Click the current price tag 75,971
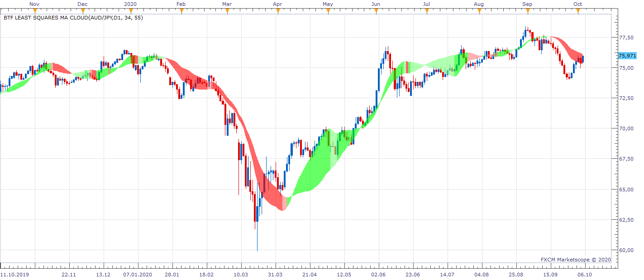644x280 pixels. (627, 56)
